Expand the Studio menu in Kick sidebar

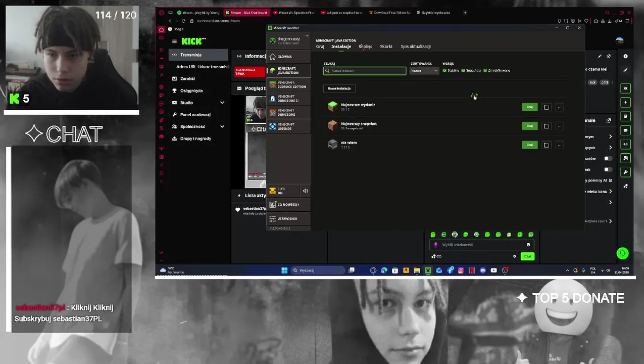tap(222, 103)
